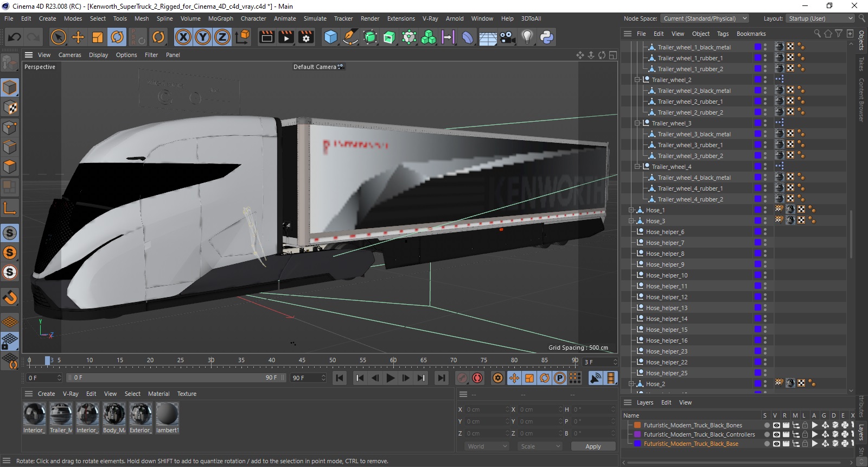Toggle Z axis lock

coord(222,37)
